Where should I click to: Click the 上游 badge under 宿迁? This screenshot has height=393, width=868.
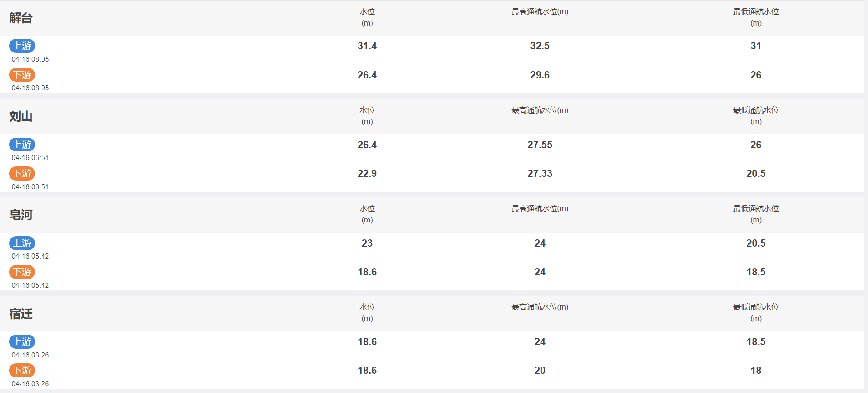click(x=22, y=341)
